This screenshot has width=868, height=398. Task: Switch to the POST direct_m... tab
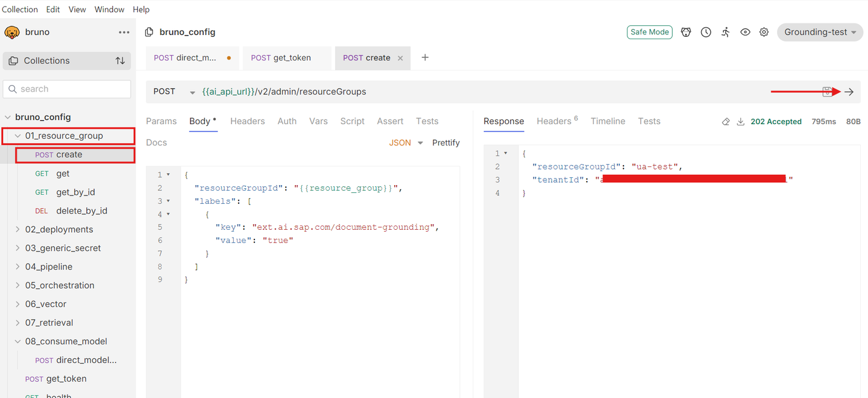click(x=192, y=58)
